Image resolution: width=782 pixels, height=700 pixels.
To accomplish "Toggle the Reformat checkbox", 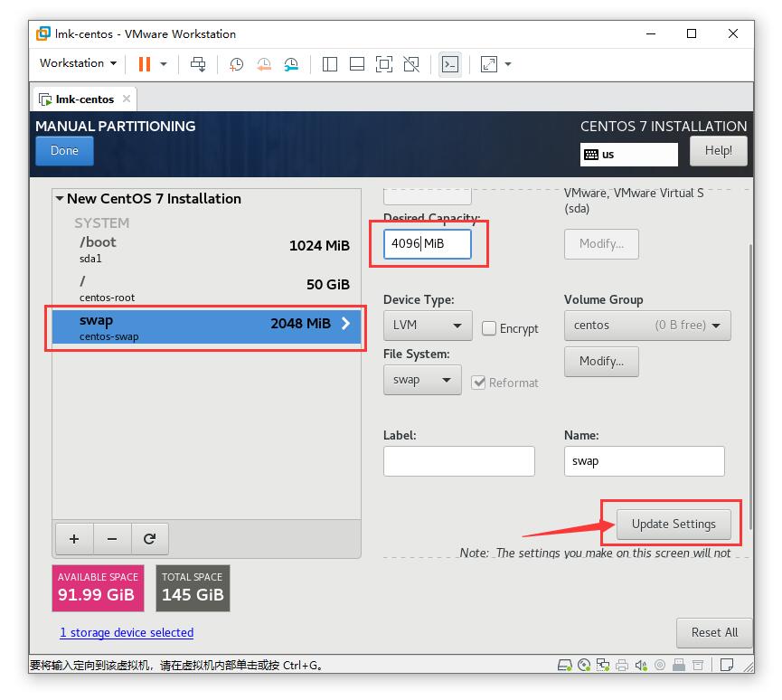I will (x=478, y=383).
